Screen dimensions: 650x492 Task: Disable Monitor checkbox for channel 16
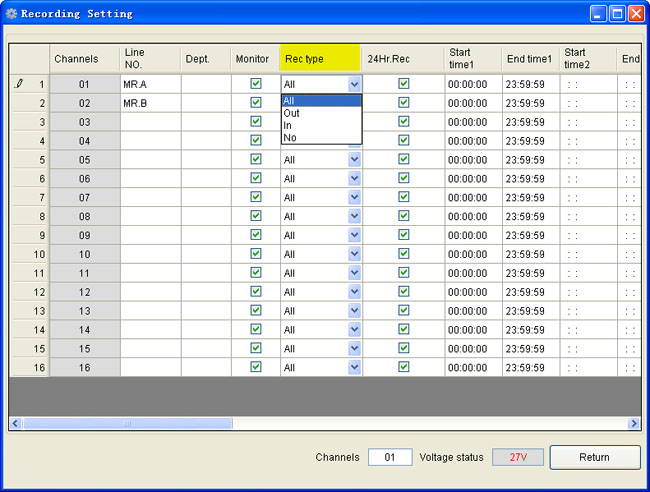click(256, 367)
